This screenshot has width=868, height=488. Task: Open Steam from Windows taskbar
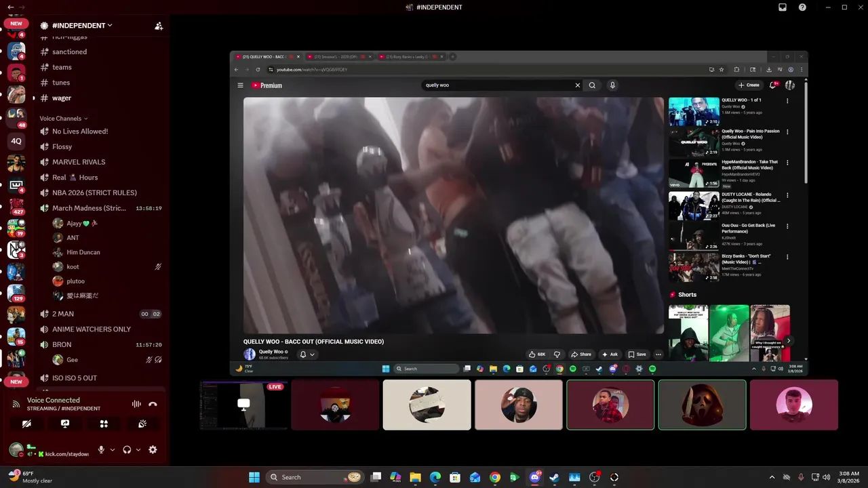point(555,477)
